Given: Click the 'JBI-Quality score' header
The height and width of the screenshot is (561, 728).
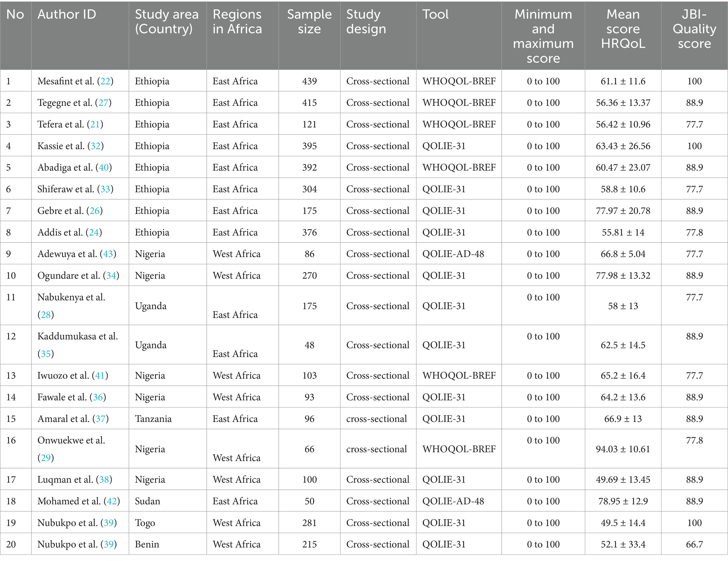Looking at the screenshot, I should pyautogui.click(x=694, y=29).
